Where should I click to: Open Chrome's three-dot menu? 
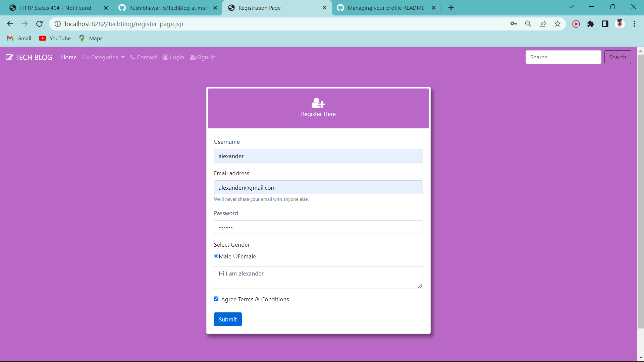(x=634, y=24)
